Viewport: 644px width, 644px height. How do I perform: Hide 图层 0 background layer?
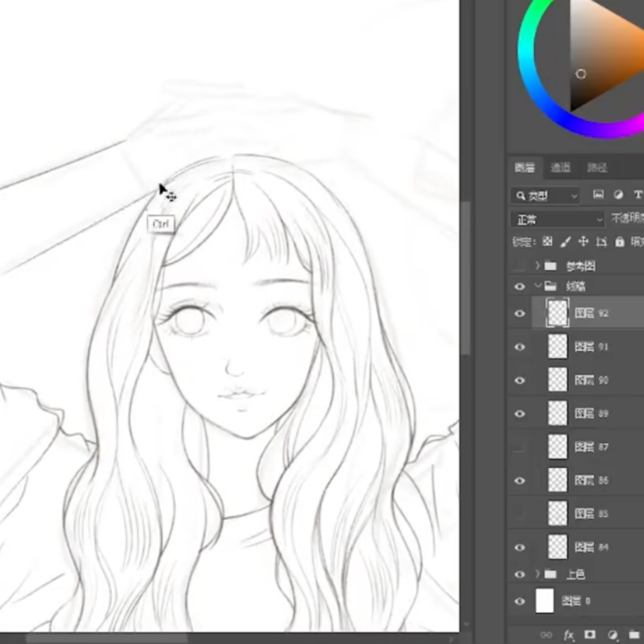click(x=519, y=601)
